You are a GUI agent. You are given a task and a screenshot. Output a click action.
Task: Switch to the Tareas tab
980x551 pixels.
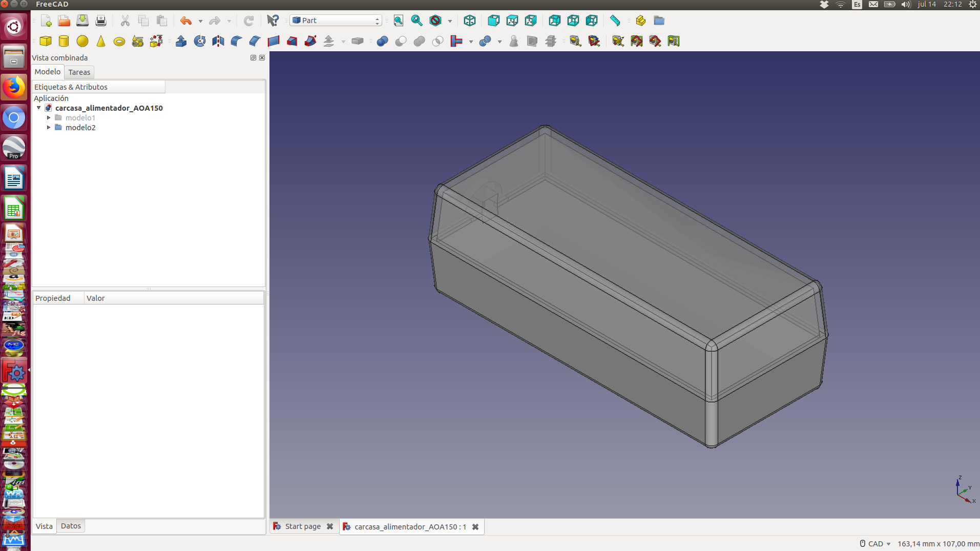(79, 72)
